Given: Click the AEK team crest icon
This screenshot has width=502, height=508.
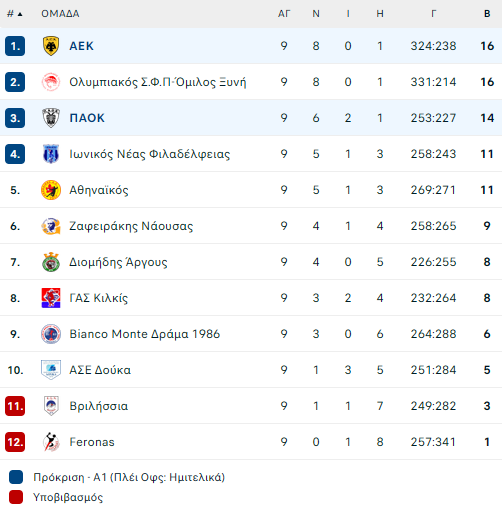Looking at the screenshot, I should pos(51,46).
